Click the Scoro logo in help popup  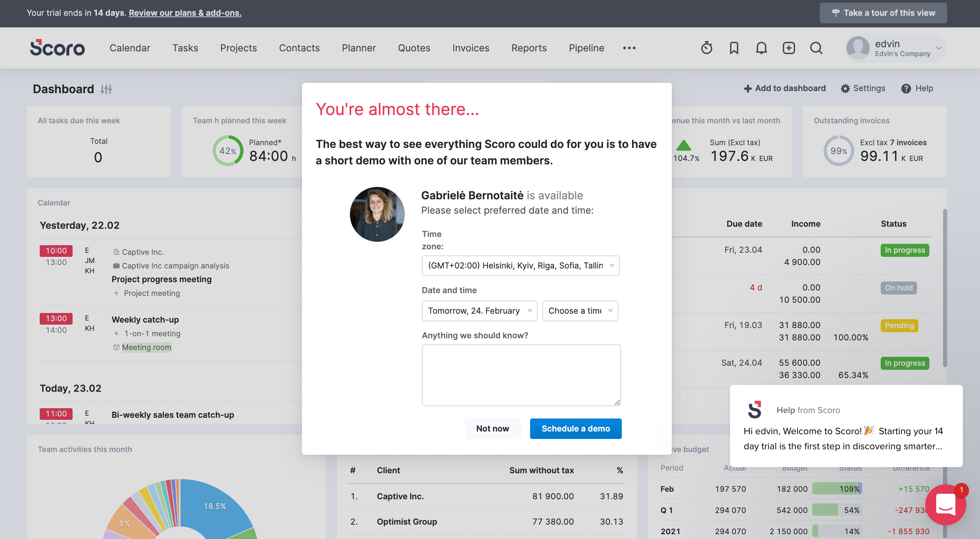(754, 410)
